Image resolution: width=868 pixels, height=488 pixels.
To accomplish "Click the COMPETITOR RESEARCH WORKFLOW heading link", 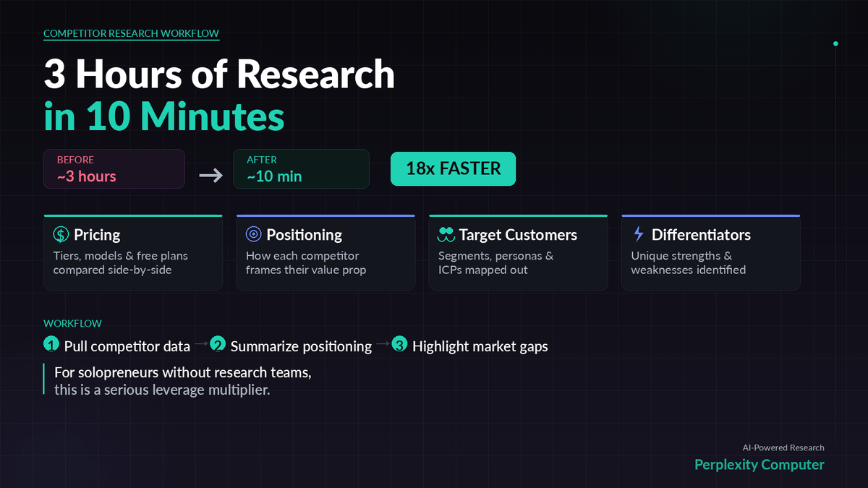I will point(131,33).
